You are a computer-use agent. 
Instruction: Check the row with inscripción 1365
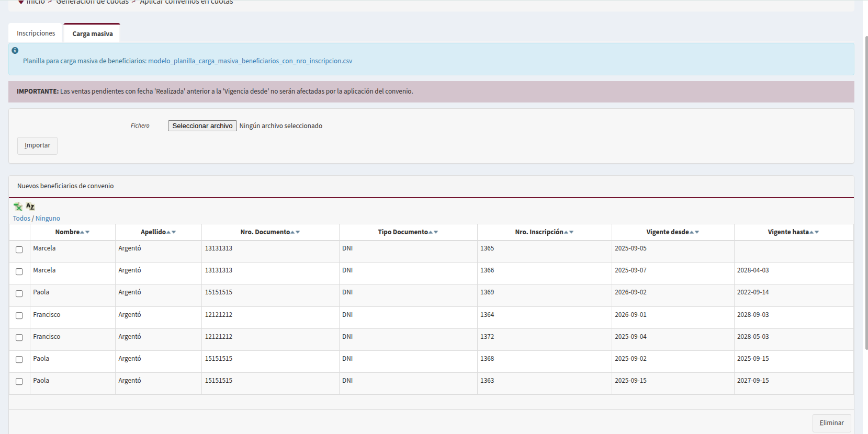(19, 250)
